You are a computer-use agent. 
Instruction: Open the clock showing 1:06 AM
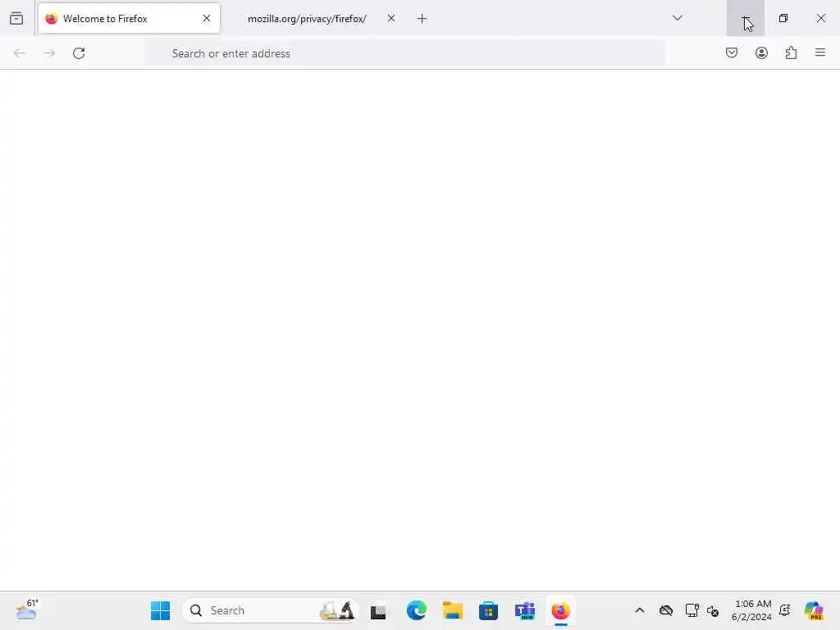[751, 610]
